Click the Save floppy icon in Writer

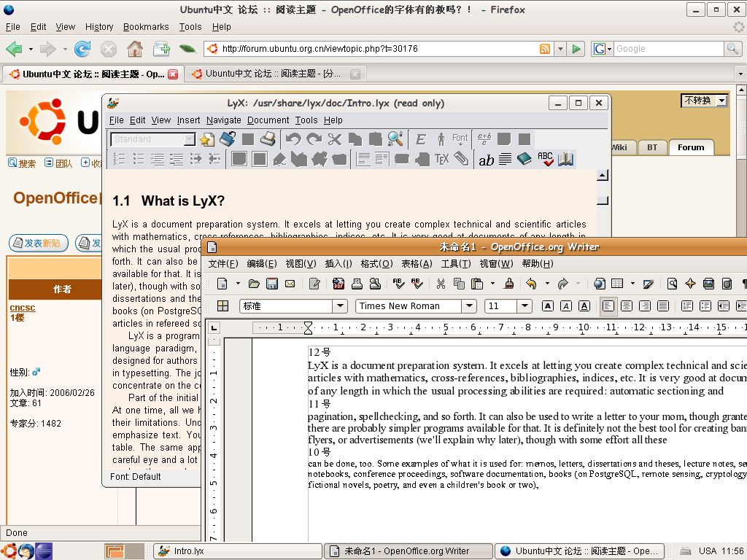pos(272,284)
